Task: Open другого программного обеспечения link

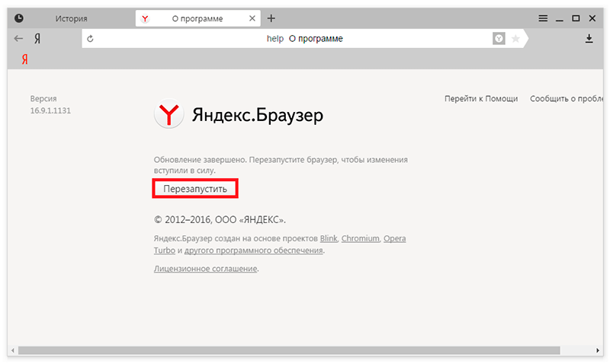Action: click(254, 251)
